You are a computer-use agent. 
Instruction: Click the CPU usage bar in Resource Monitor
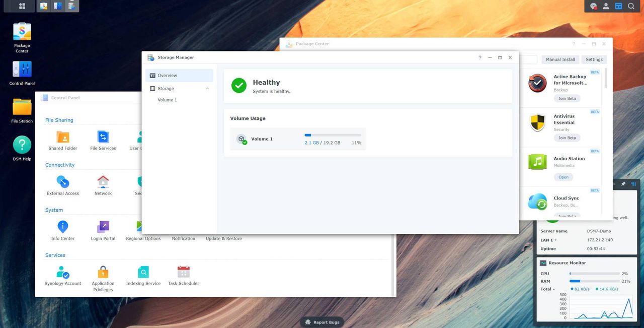pyautogui.click(x=594, y=274)
